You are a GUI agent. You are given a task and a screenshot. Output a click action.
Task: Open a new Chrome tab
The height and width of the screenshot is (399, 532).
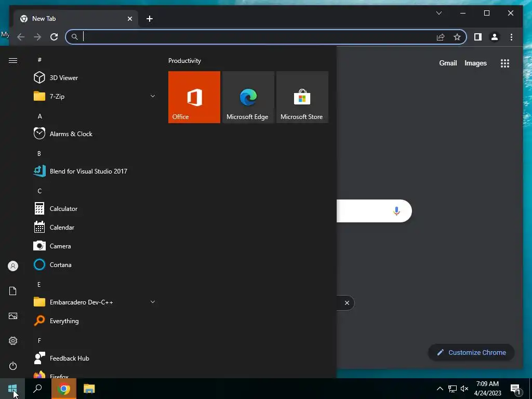pos(150,19)
